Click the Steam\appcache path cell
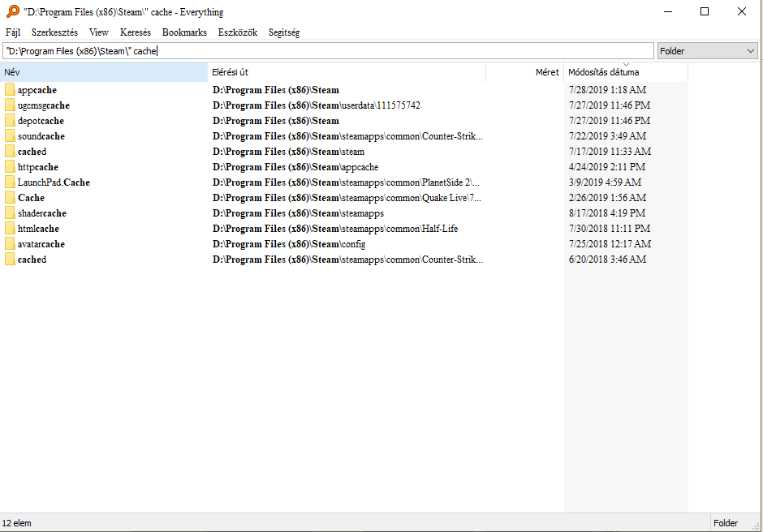The image size is (763, 532). [x=295, y=167]
